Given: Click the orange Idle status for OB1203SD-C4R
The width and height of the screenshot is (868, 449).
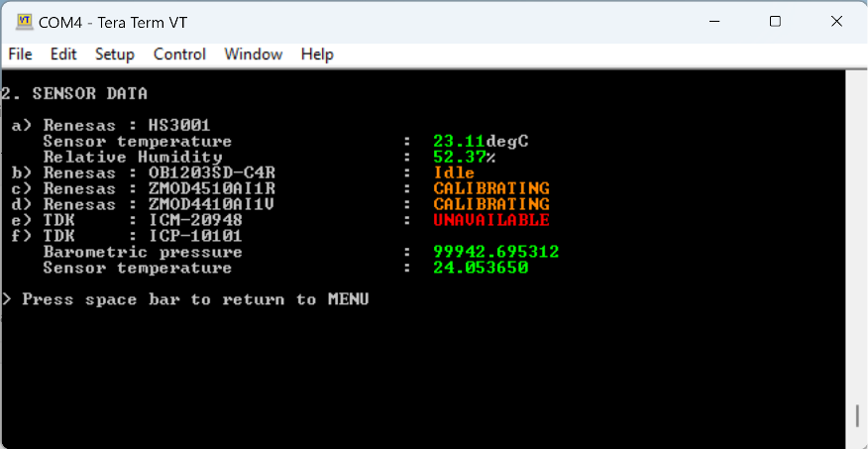Looking at the screenshot, I should (454, 172).
